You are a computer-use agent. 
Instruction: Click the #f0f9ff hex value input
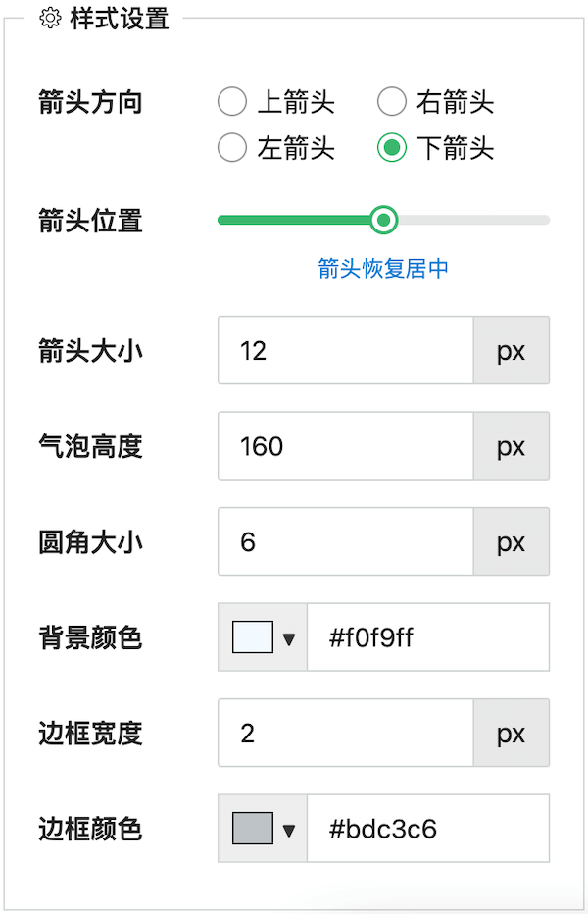tap(428, 636)
